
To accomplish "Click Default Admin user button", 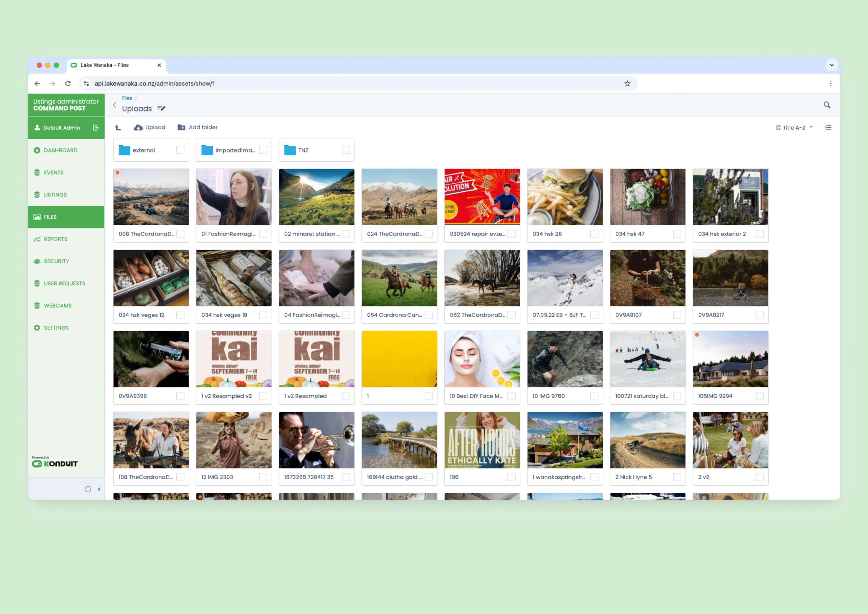I will coord(57,128).
